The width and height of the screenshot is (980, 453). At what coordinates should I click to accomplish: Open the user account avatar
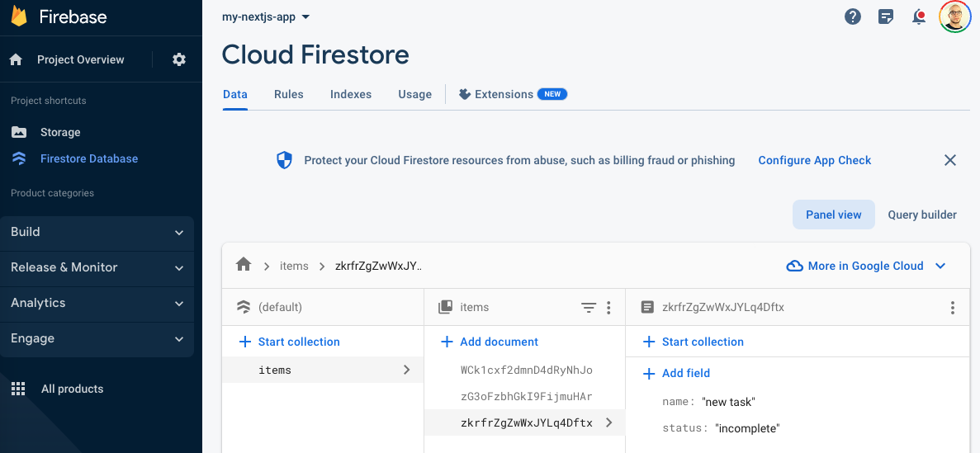(x=954, y=17)
